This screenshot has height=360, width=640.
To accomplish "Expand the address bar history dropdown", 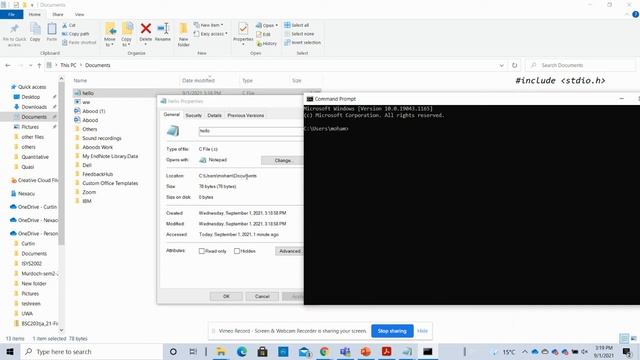I will click(x=502, y=65).
